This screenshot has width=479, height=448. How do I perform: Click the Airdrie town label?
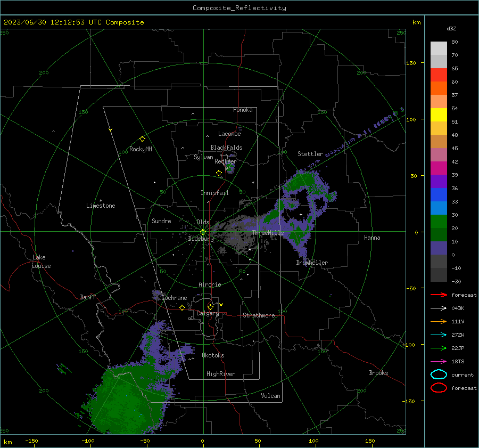pos(210,284)
